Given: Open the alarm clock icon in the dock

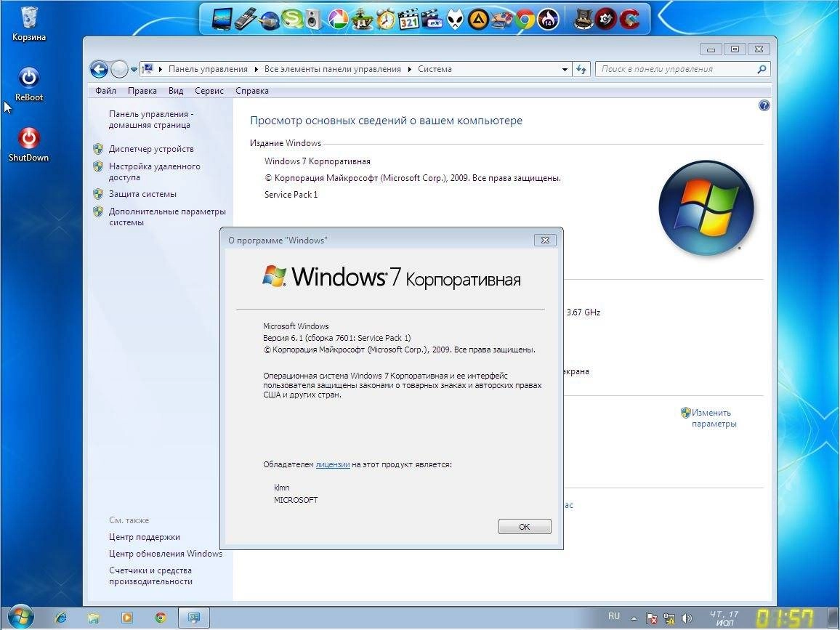Looking at the screenshot, I should click(x=385, y=20).
